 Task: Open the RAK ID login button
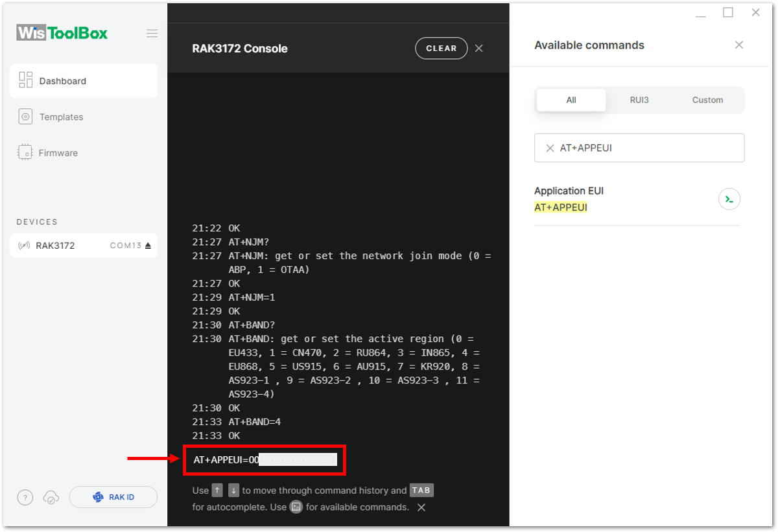tap(113, 497)
